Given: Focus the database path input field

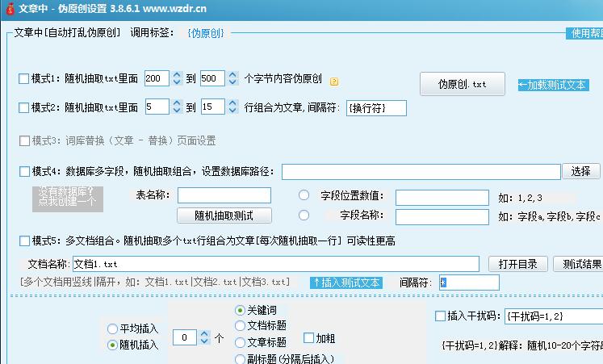Looking at the screenshot, I should [x=421, y=172].
